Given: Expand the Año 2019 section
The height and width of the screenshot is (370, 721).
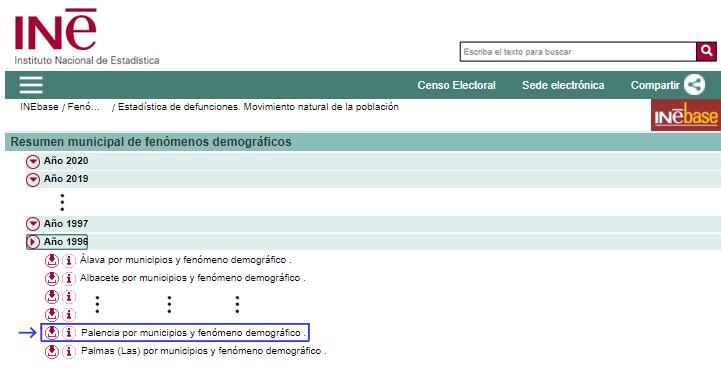Looking at the screenshot, I should point(33,180).
